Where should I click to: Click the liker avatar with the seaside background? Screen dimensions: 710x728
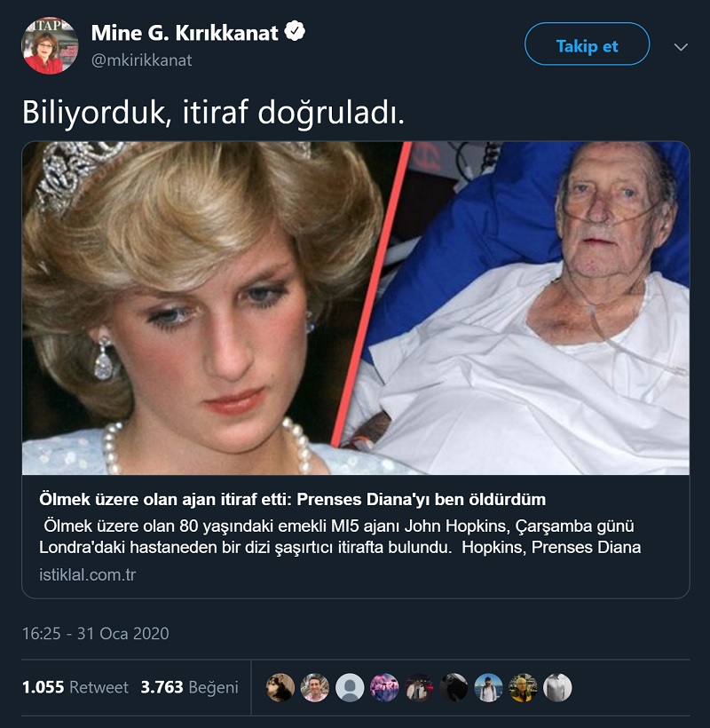click(488, 687)
